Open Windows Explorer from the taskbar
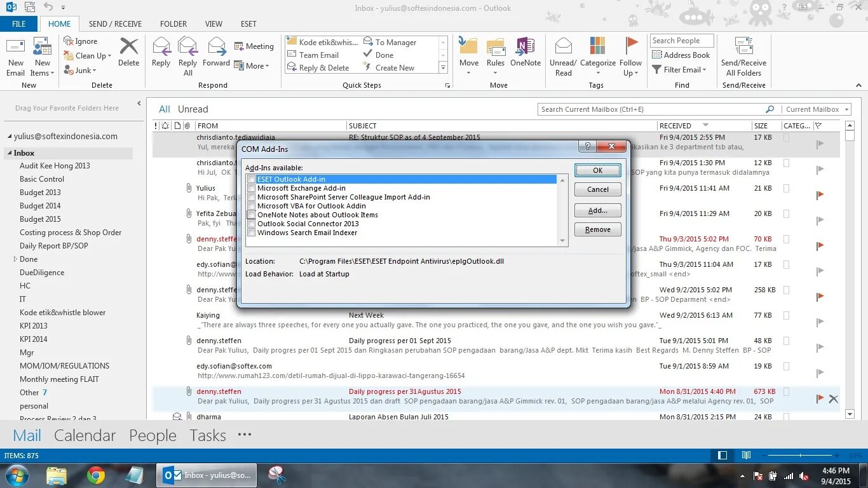This screenshot has width=868, height=488. [x=57, y=475]
